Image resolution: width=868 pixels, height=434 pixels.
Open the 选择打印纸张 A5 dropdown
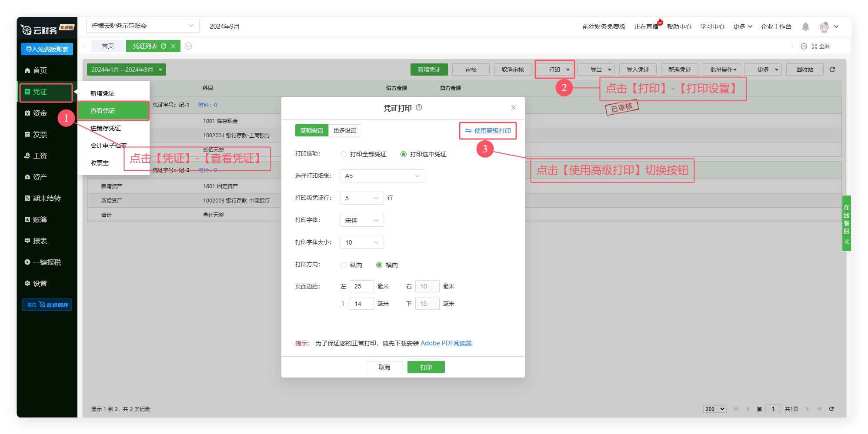coord(382,176)
